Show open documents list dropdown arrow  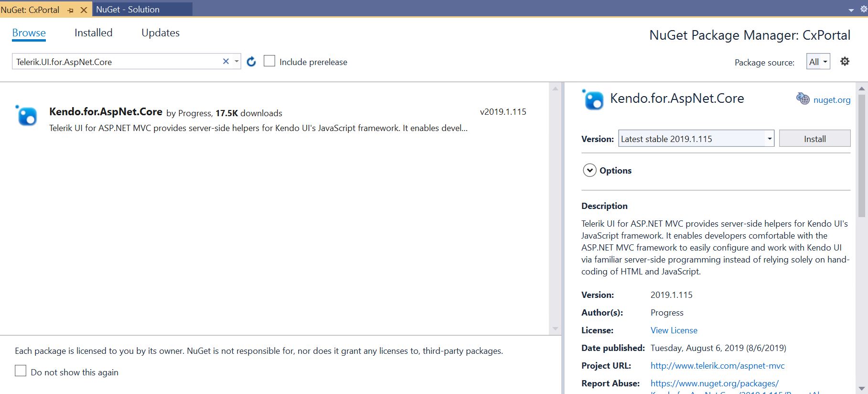851,10
